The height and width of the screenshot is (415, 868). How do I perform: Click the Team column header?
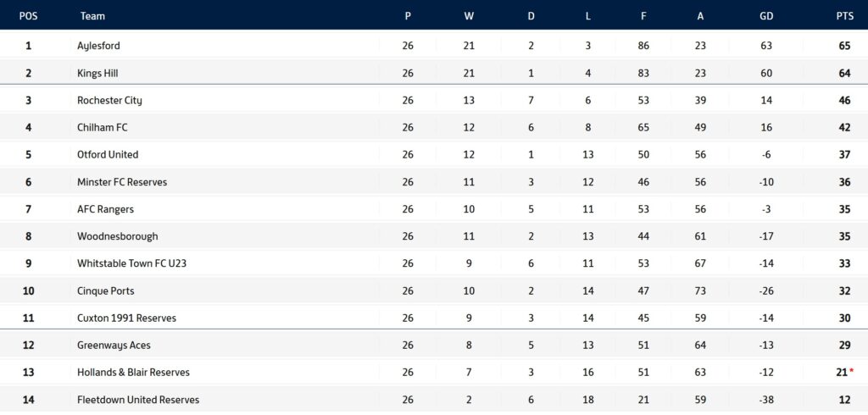92,16
